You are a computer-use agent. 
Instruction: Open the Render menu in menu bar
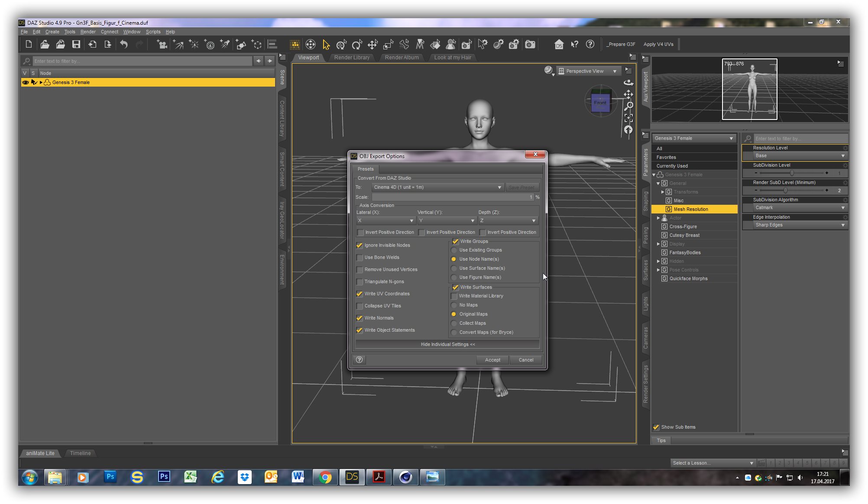[87, 32]
